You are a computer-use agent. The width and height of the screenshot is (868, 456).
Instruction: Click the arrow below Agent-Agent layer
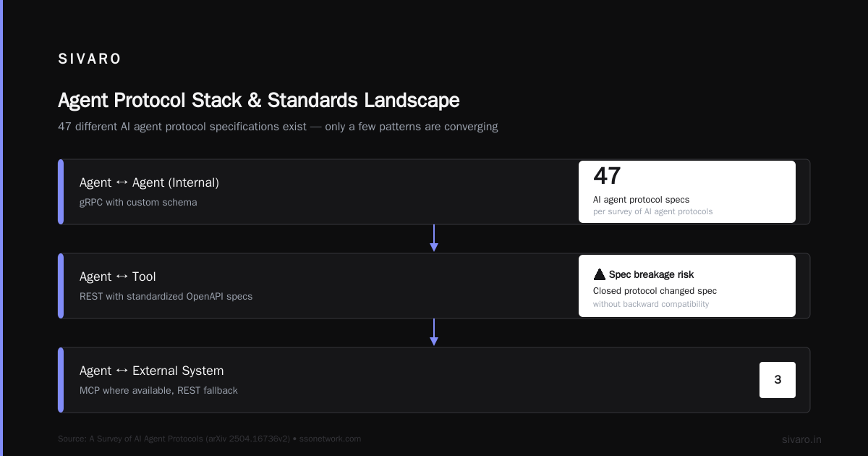point(434,238)
